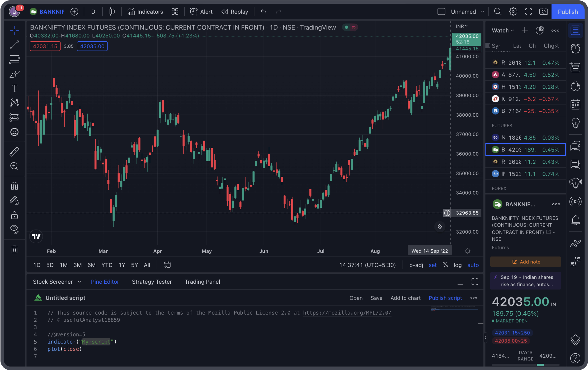Click the trash remove drawings icon
This screenshot has height=370, width=588.
15,249
